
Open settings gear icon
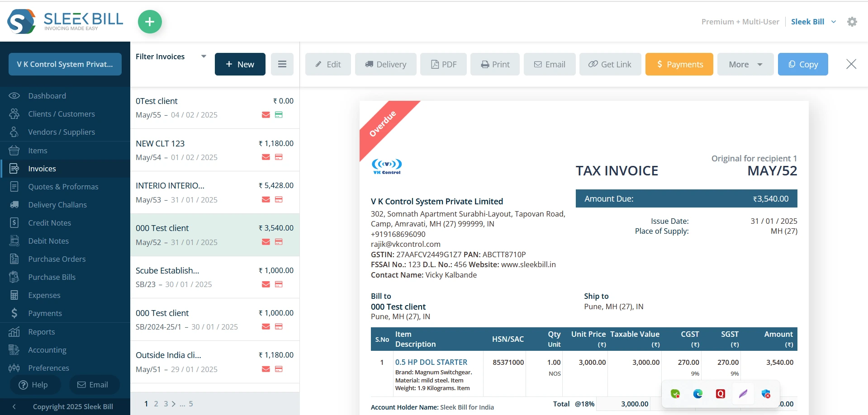tap(852, 22)
